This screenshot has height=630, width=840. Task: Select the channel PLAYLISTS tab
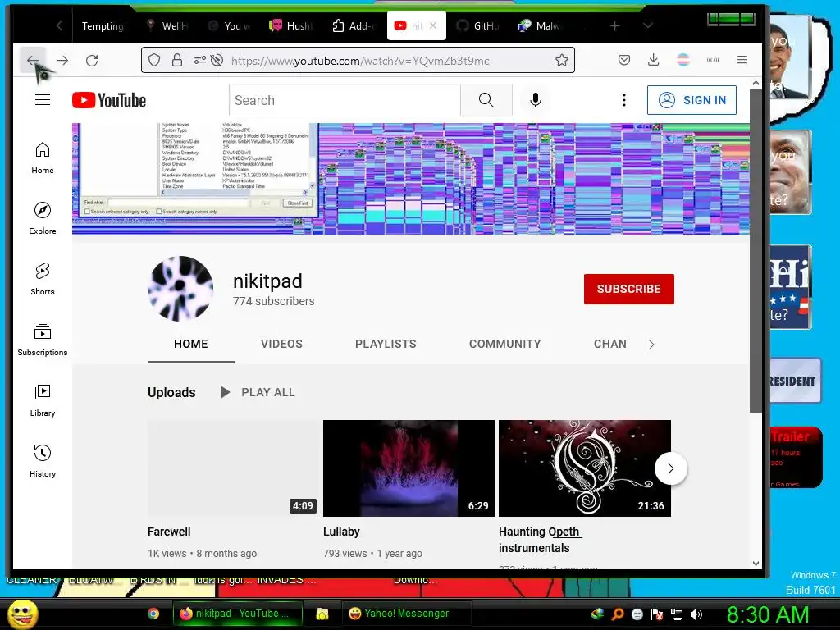point(386,344)
